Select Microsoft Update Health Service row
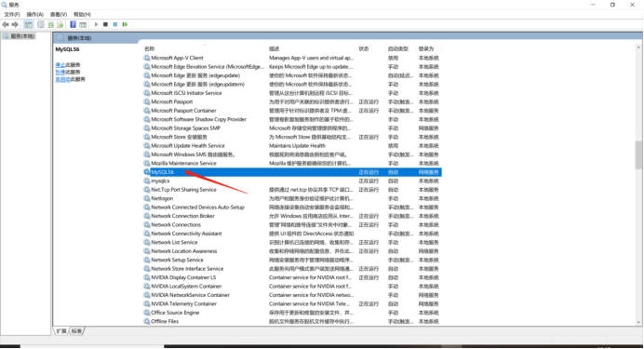644x349 pixels. click(x=292, y=146)
